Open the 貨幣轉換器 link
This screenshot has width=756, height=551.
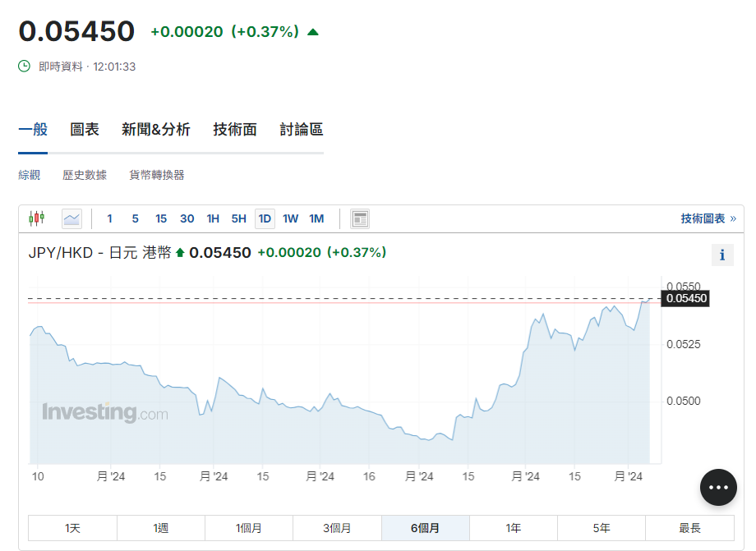click(x=156, y=175)
